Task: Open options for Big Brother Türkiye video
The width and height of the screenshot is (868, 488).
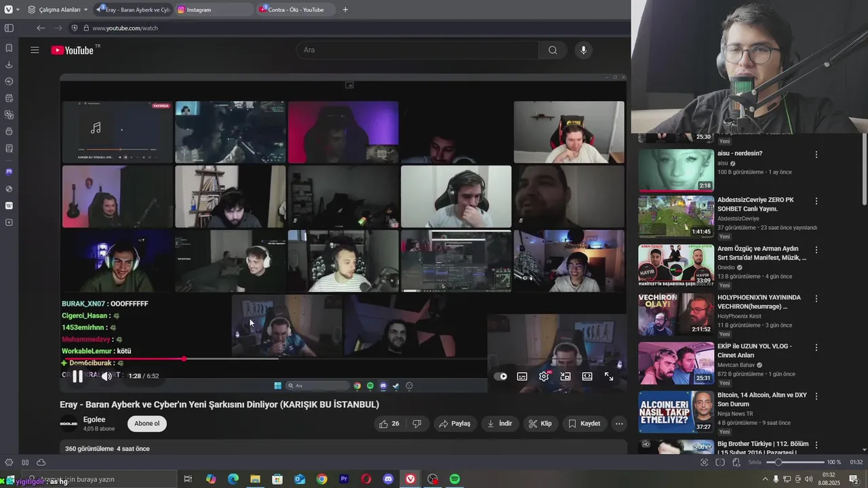Action: pos(816,445)
